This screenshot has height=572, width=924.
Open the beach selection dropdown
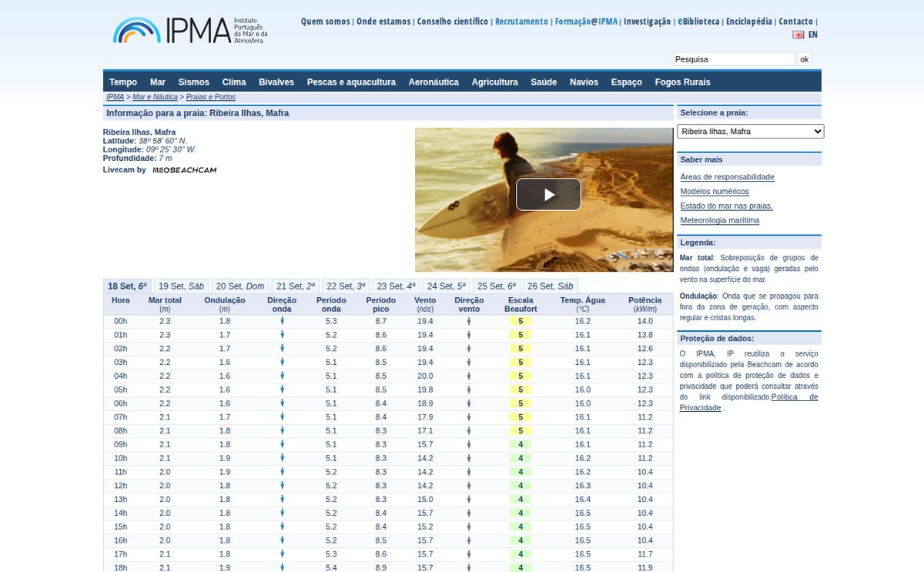pos(751,132)
